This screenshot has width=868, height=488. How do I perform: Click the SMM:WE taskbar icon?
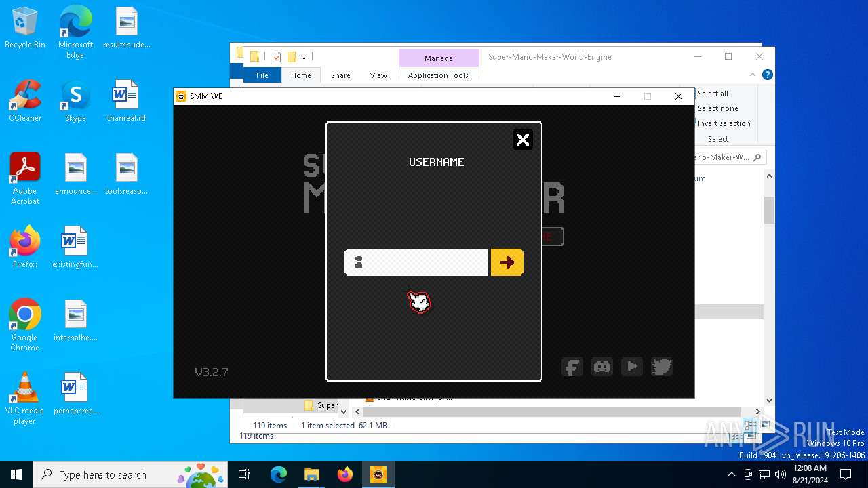point(378,474)
